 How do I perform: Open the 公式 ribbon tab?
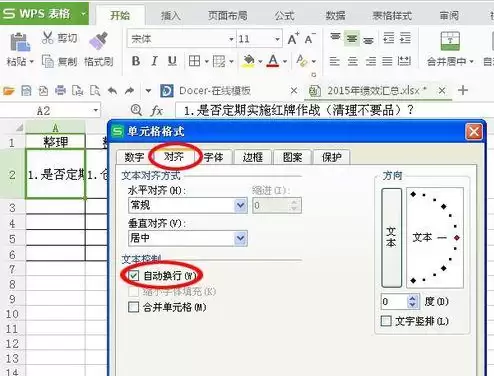(x=285, y=15)
